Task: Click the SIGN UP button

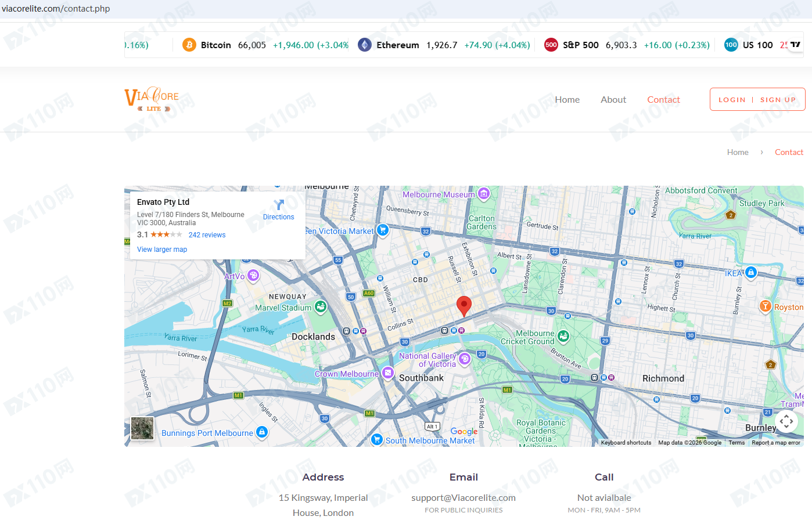Action: (x=778, y=100)
